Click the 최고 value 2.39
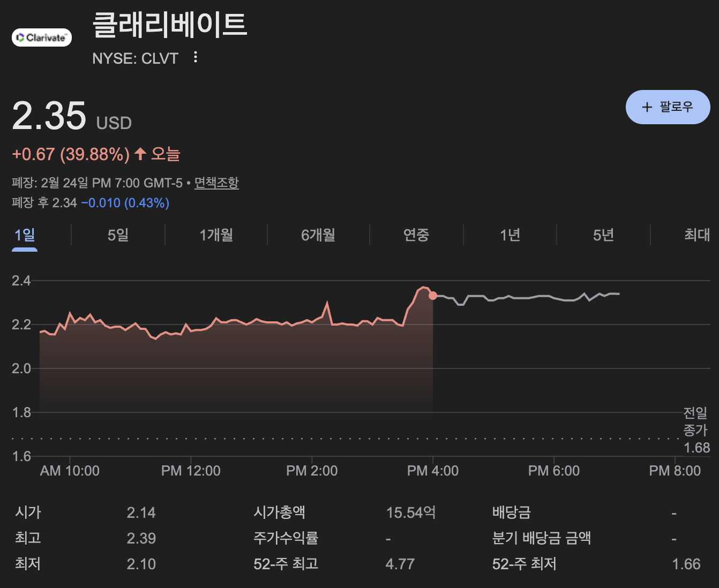The width and height of the screenshot is (719, 588). click(x=141, y=538)
